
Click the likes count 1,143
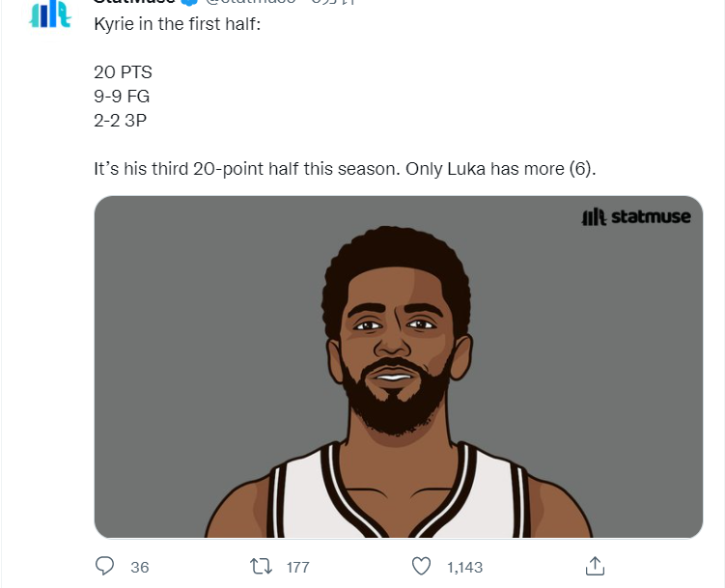pos(464,567)
